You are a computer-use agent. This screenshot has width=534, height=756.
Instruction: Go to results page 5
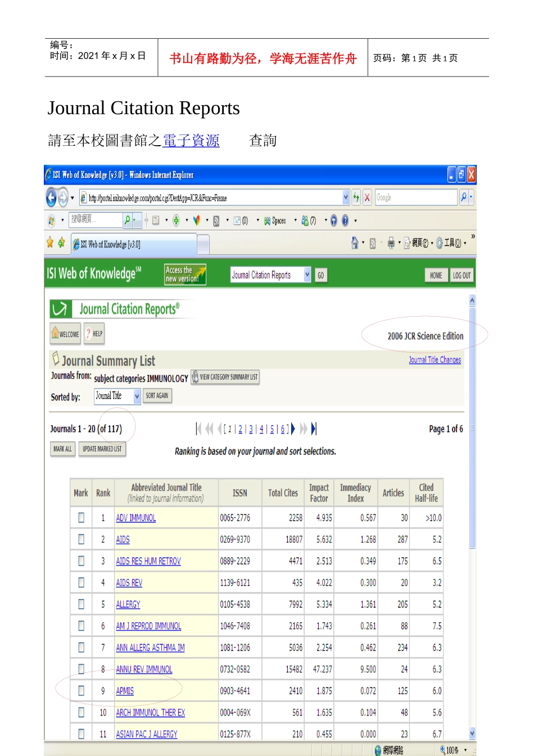pyautogui.click(x=272, y=429)
